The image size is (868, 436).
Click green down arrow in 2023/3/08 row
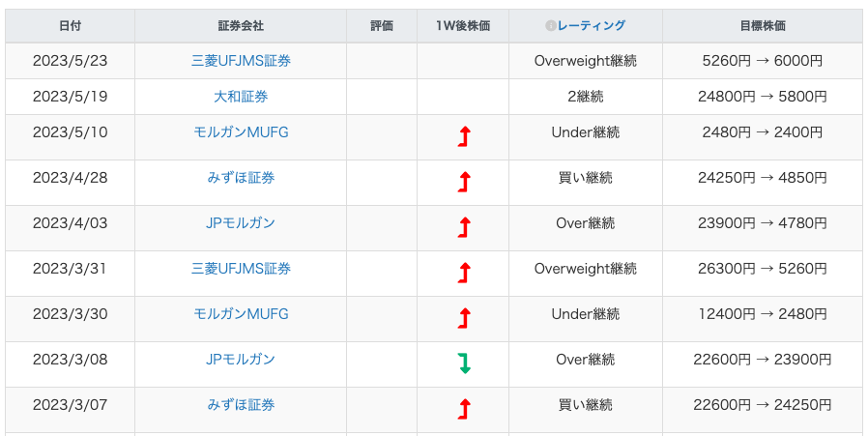[x=464, y=363]
